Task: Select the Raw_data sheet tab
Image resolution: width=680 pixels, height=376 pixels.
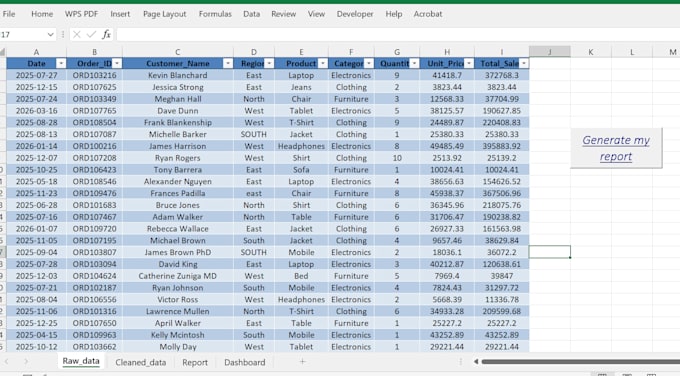Action: click(81, 361)
